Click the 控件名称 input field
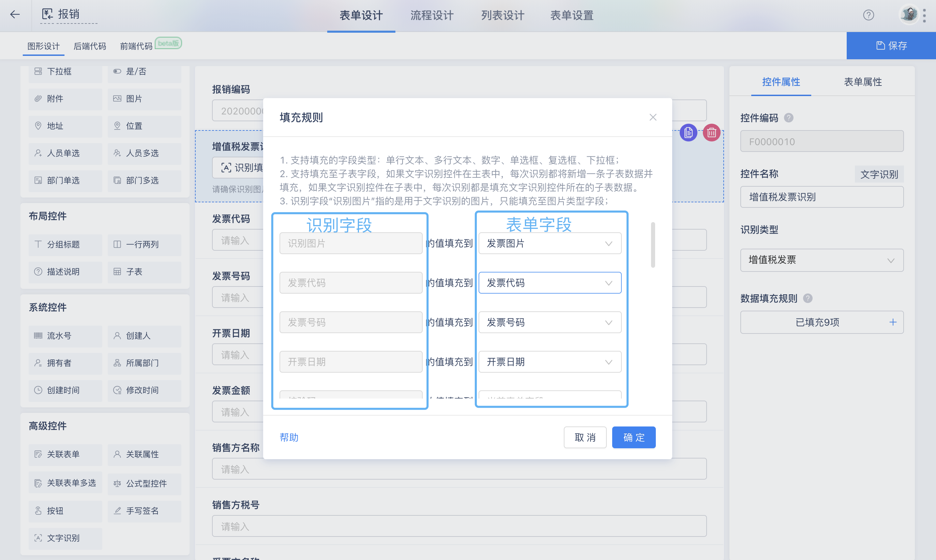The width and height of the screenshot is (936, 560). point(821,197)
